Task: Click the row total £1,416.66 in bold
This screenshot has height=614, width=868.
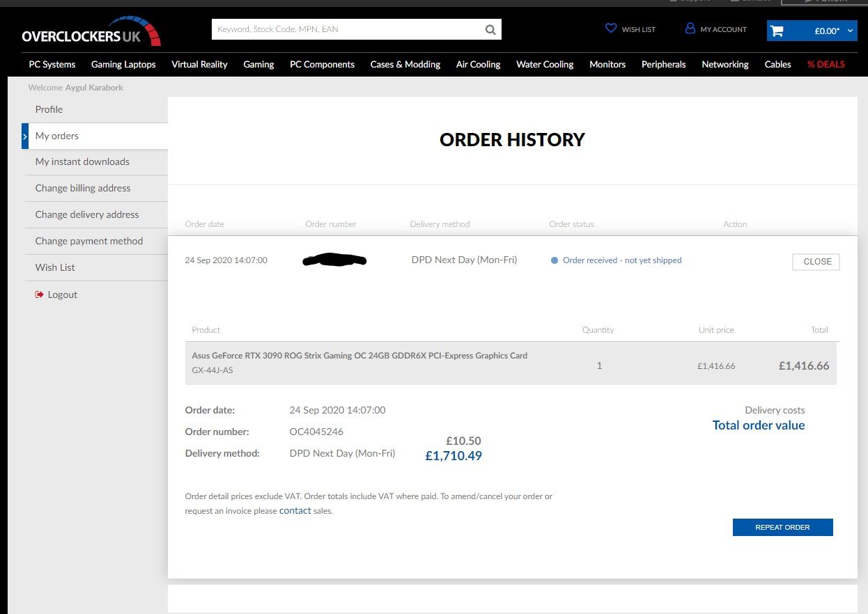Action: [804, 365]
